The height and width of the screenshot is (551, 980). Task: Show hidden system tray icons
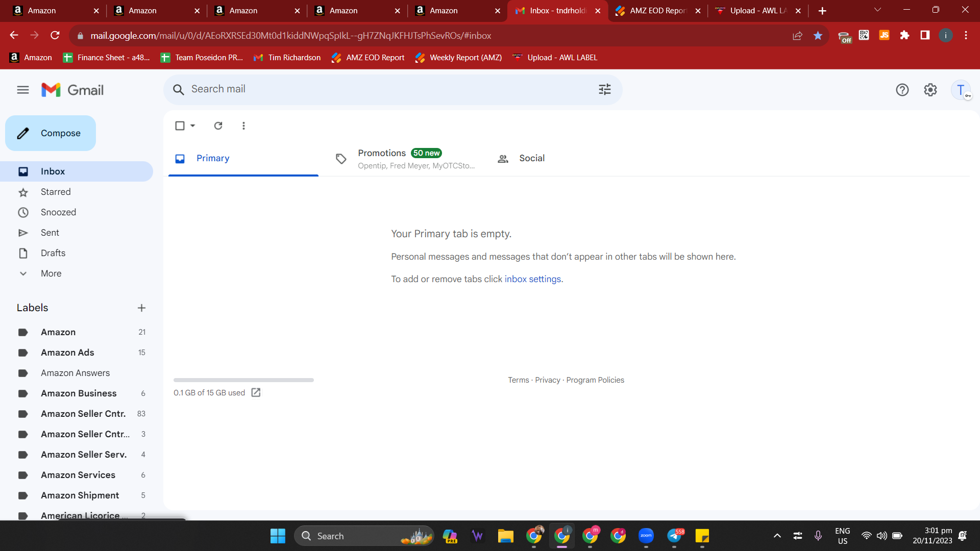pos(777,536)
